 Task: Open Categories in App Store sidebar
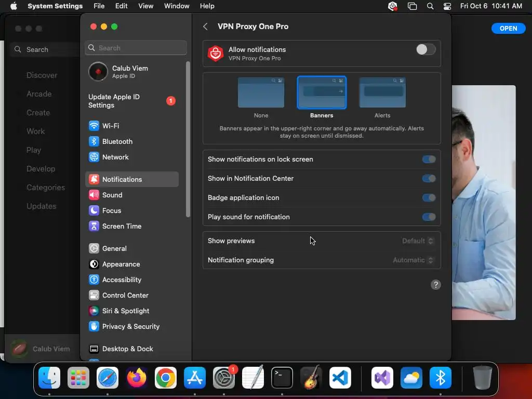[x=46, y=188]
